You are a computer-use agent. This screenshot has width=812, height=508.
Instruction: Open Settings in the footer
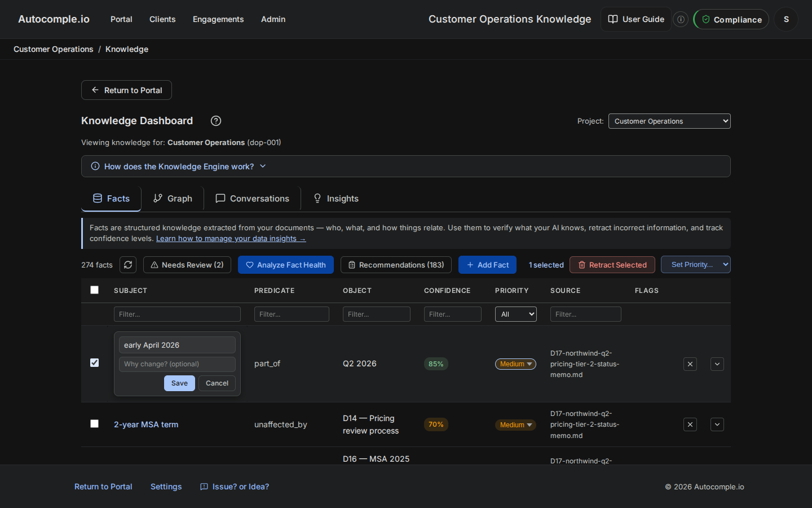(x=166, y=487)
